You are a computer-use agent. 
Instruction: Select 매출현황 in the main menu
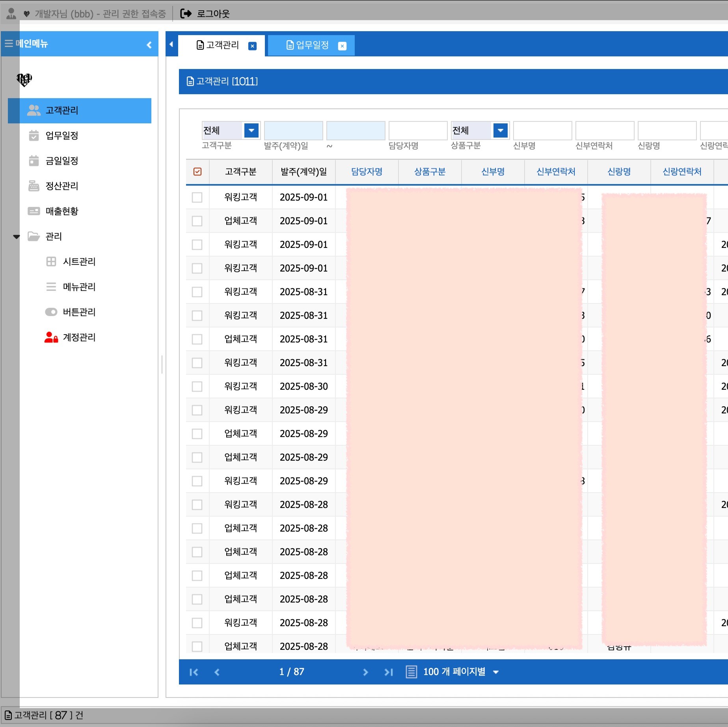(62, 211)
